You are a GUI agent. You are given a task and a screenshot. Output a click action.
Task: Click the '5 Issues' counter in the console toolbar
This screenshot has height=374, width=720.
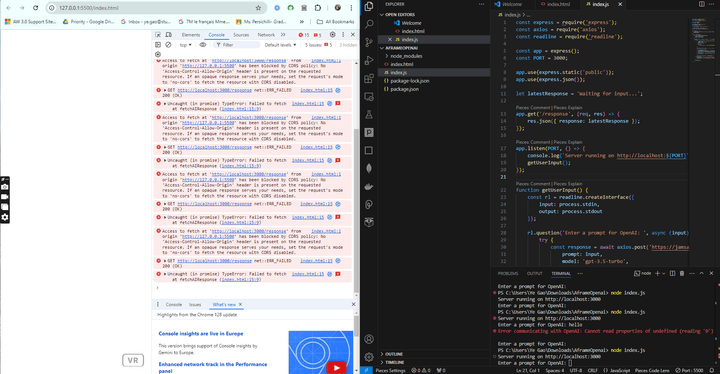click(x=318, y=45)
